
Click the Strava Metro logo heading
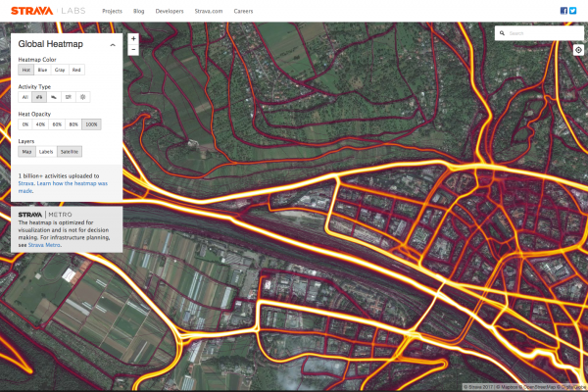click(45, 215)
